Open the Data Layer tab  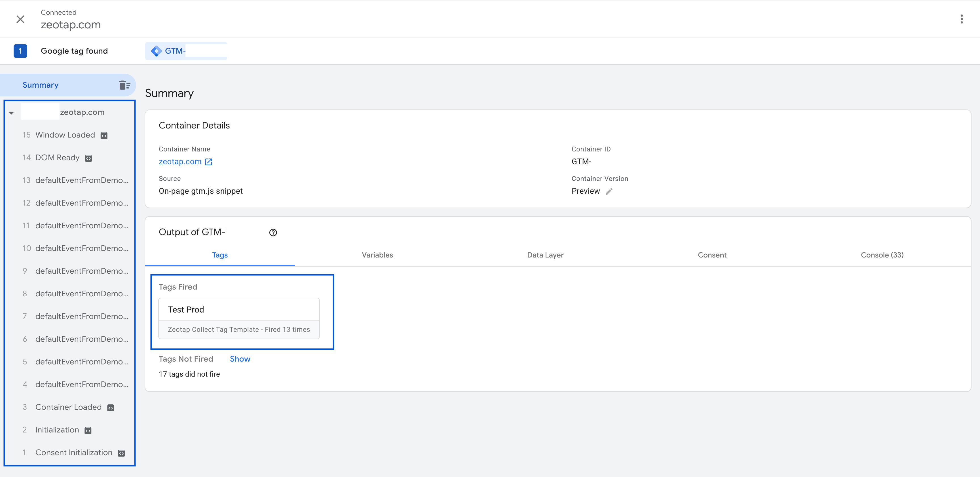(545, 255)
